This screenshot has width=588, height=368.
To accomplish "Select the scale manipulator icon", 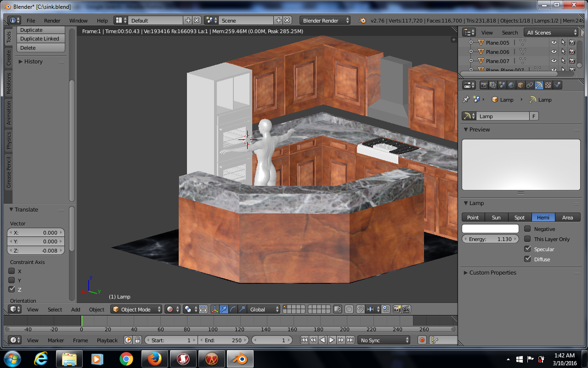I will click(242, 309).
